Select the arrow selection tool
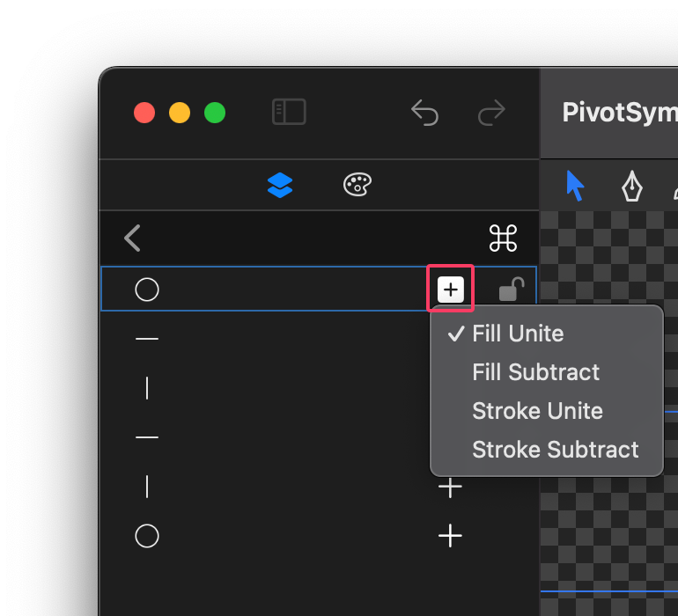This screenshot has width=678, height=616. (x=575, y=186)
